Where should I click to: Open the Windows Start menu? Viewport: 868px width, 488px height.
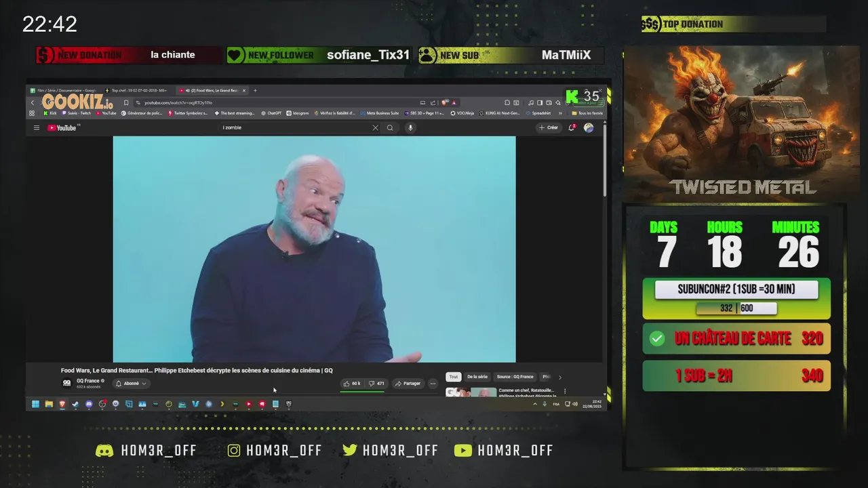pyautogui.click(x=35, y=404)
